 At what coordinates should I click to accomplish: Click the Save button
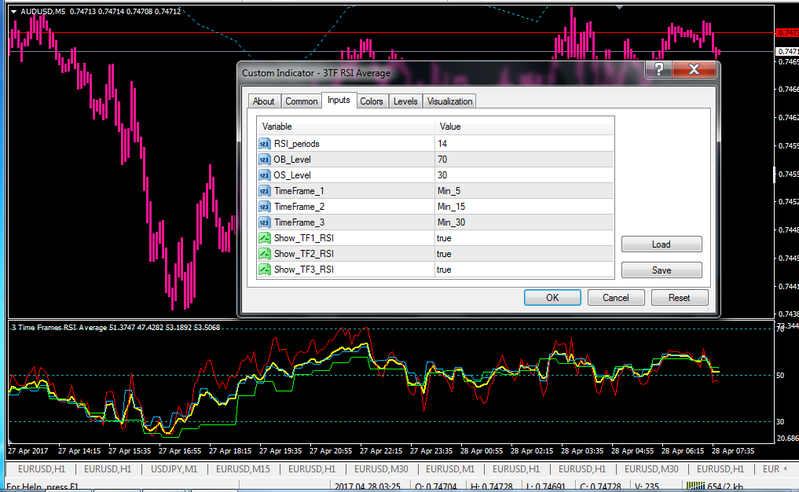point(661,270)
